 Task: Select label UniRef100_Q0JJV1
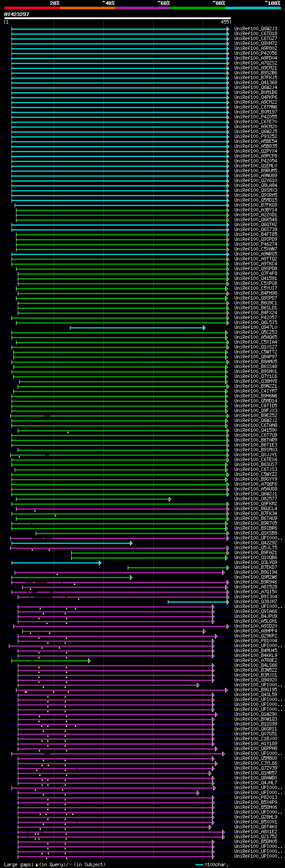(x=256, y=455)
